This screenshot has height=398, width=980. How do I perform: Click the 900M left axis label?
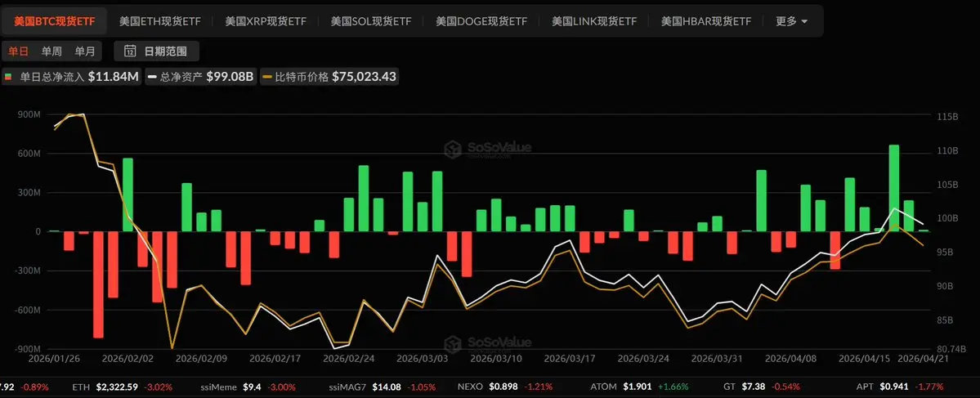click(29, 114)
